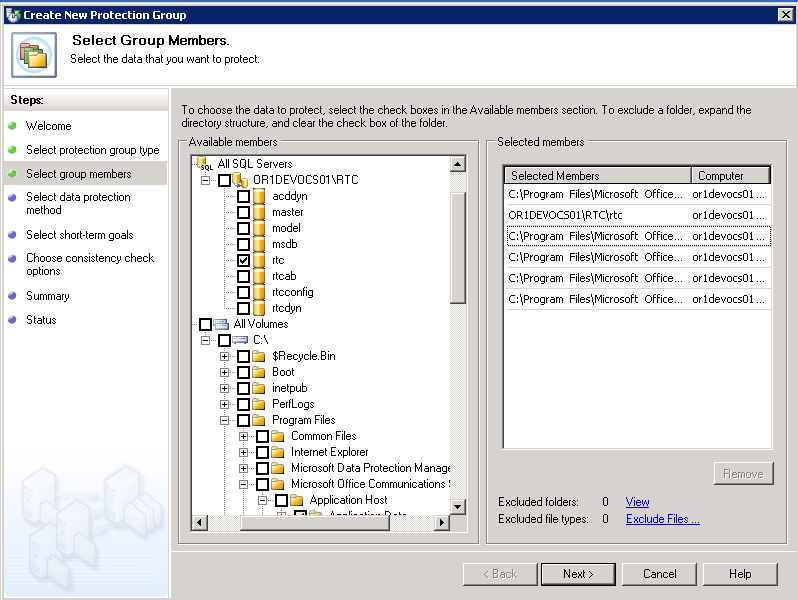Collapse the OR1DEVOCS01\RTC node
Viewport: 798px width, 600px height.
(x=206, y=180)
